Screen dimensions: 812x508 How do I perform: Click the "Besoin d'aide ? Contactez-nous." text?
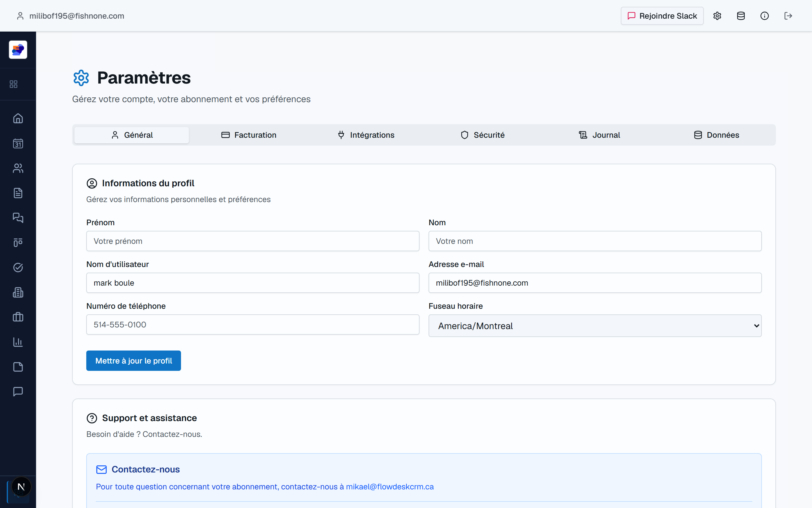coord(144,434)
